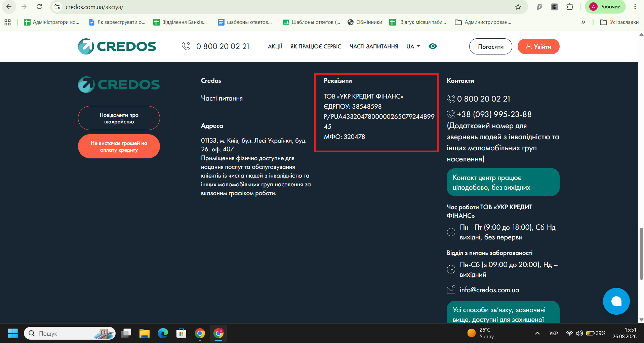This screenshot has height=343, width=644.
Task: Click the taskbar Пошук search box
Action: pos(70,333)
